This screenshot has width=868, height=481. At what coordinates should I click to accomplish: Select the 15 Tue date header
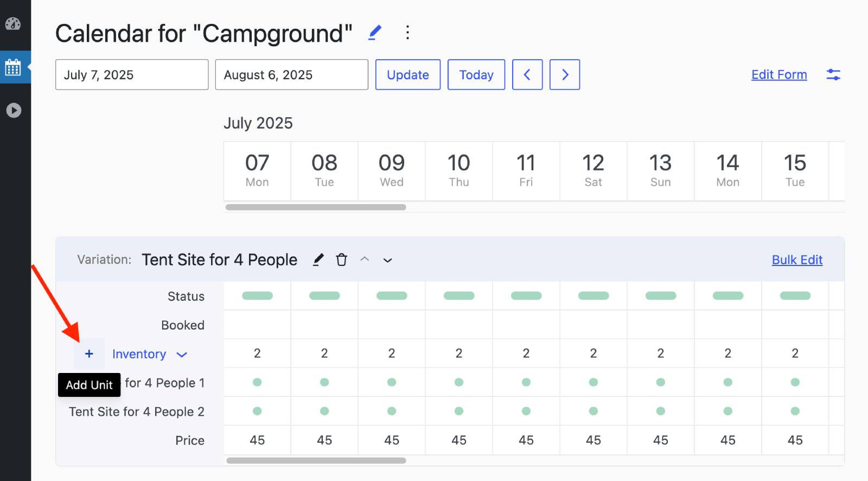click(795, 171)
